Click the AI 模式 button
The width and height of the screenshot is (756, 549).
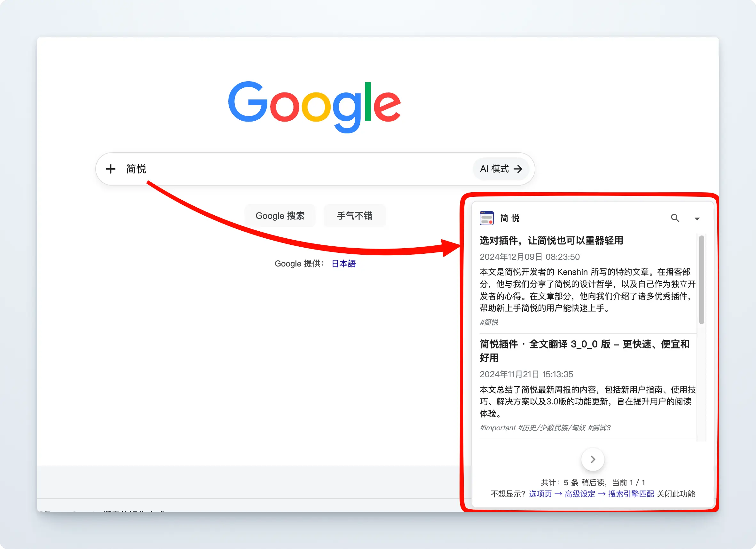[x=501, y=169]
